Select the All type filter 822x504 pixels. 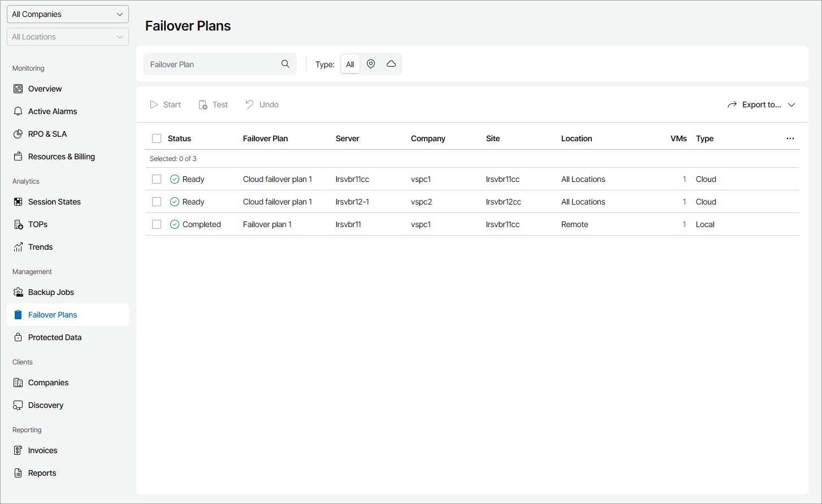350,64
